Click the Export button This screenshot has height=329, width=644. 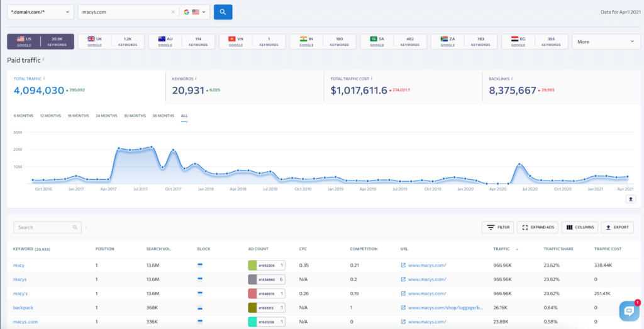click(x=618, y=227)
